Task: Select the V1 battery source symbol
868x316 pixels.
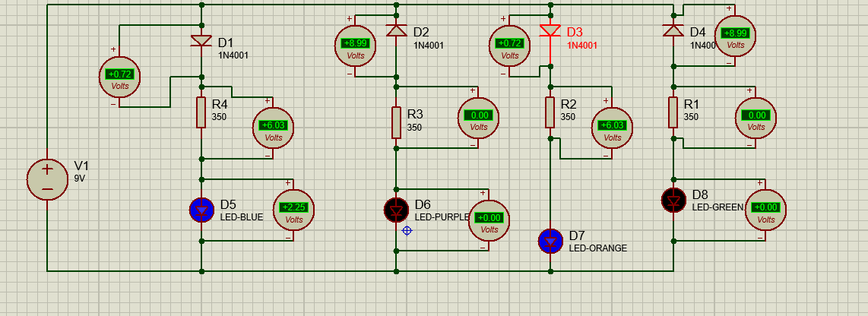Action: (x=47, y=179)
